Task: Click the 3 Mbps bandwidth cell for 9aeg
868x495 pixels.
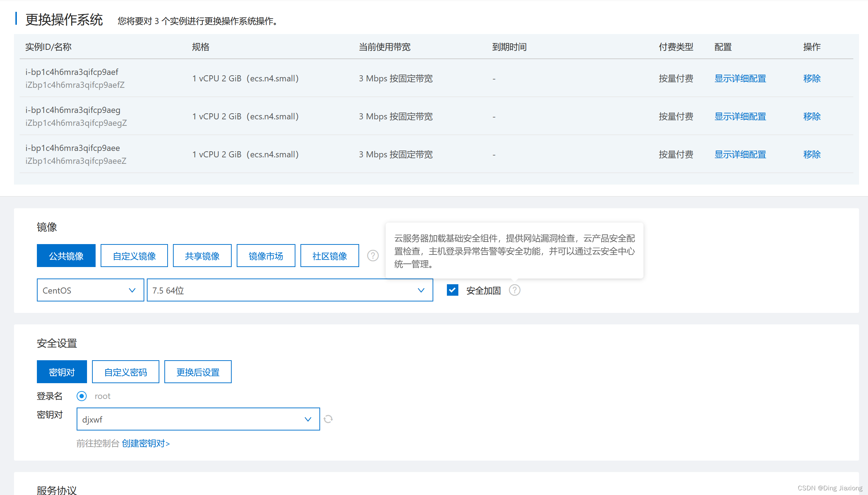Action: [x=396, y=116]
